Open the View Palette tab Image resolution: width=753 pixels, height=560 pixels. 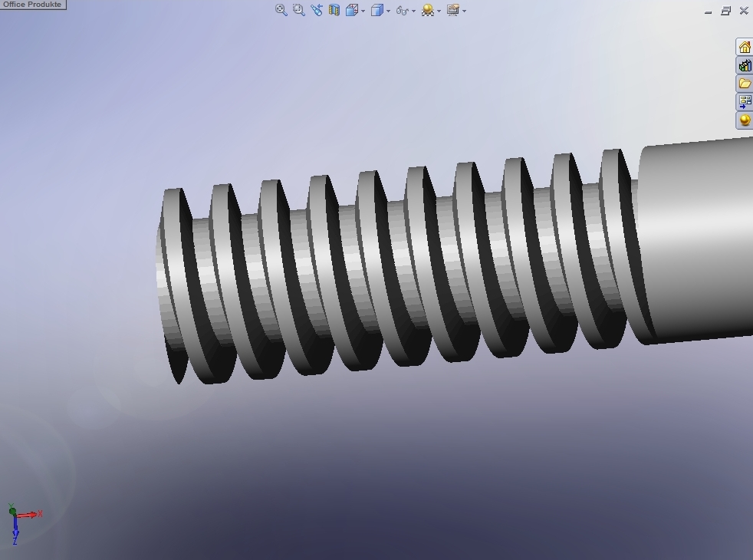point(745,101)
